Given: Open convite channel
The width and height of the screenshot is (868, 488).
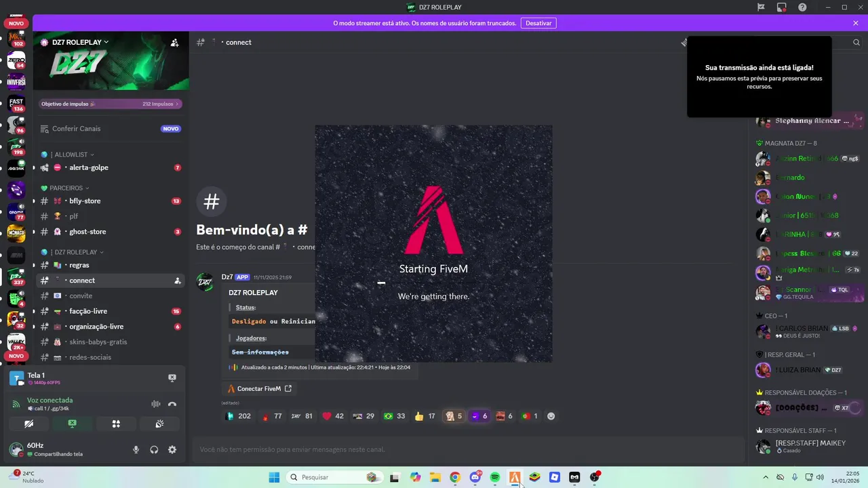Looking at the screenshot, I should (x=111, y=296).
